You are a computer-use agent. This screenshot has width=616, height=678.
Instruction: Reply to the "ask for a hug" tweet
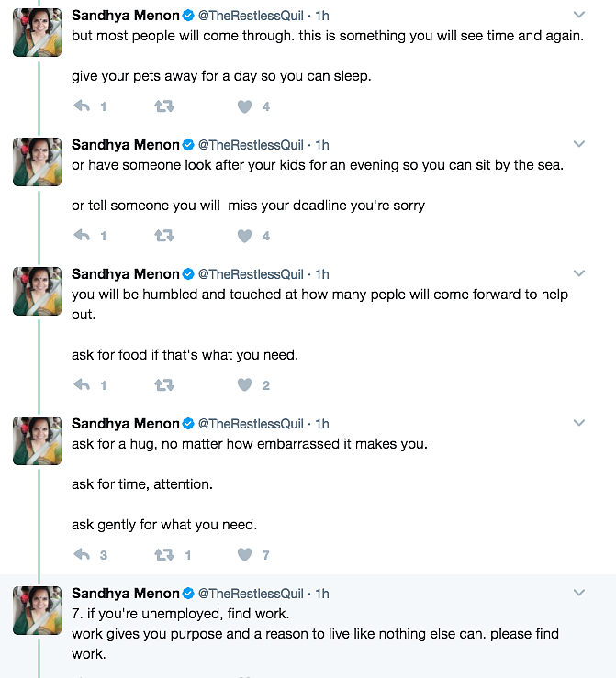click(82, 554)
